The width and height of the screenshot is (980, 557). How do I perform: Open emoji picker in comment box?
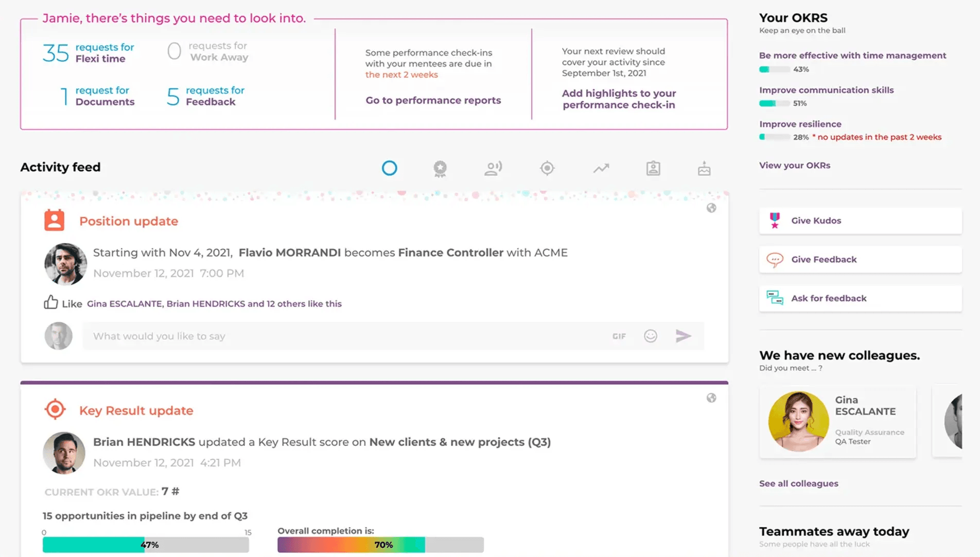[650, 336]
